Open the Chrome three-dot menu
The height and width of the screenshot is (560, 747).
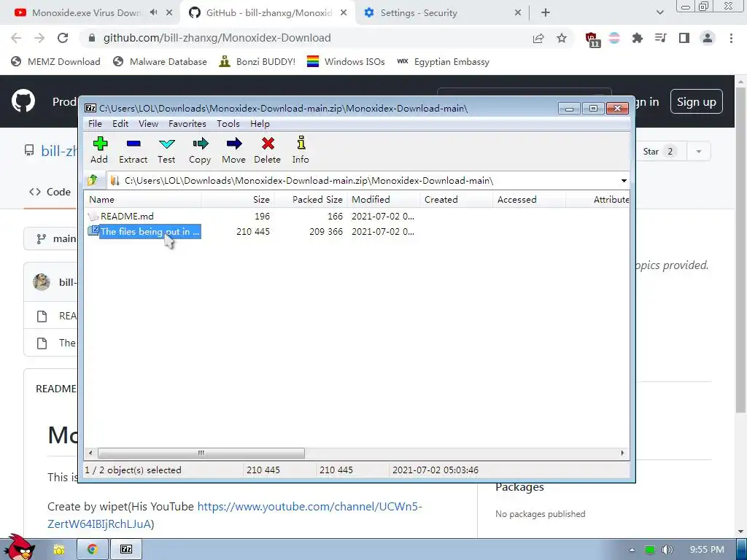[x=731, y=38]
